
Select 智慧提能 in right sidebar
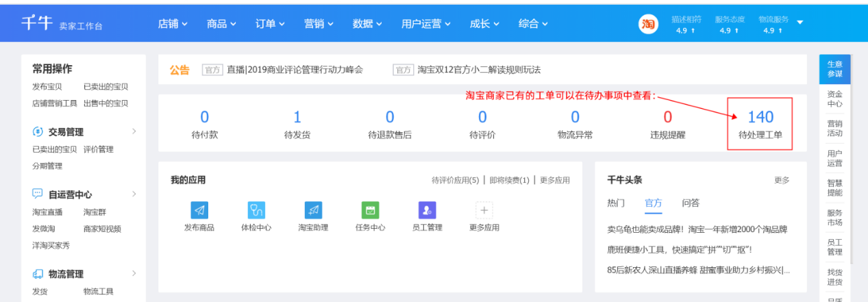coord(834,188)
